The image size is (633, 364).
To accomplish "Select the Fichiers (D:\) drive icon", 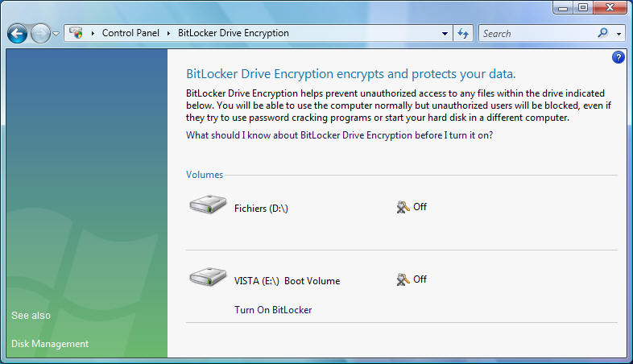I will click(209, 206).
